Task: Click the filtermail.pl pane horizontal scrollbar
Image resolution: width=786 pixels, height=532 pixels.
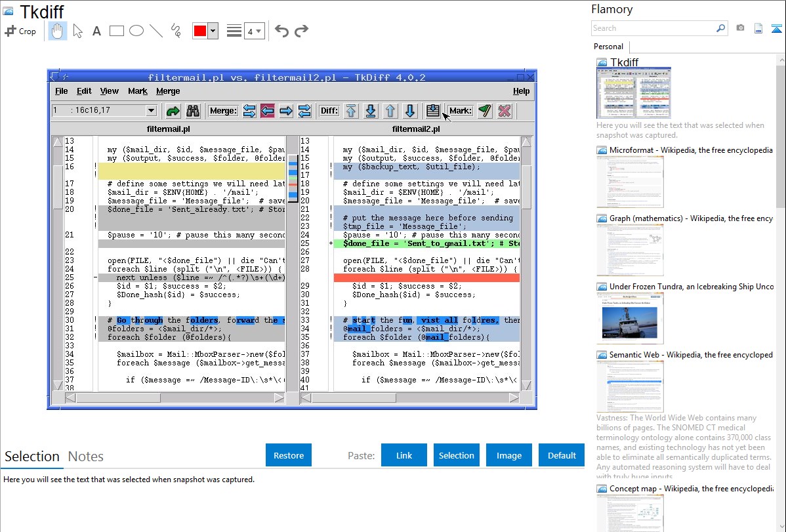Action: 175,398
